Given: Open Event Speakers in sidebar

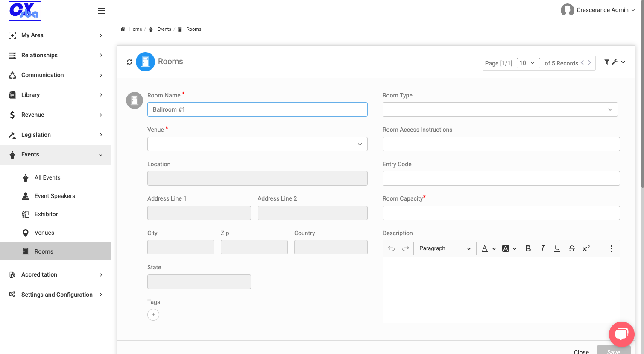Looking at the screenshot, I should tap(56, 196).
